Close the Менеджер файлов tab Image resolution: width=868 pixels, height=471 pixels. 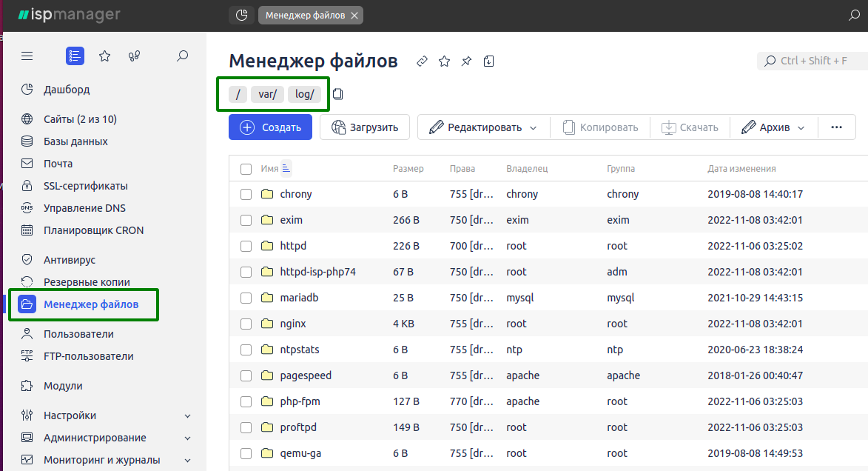tap(355, 16)
